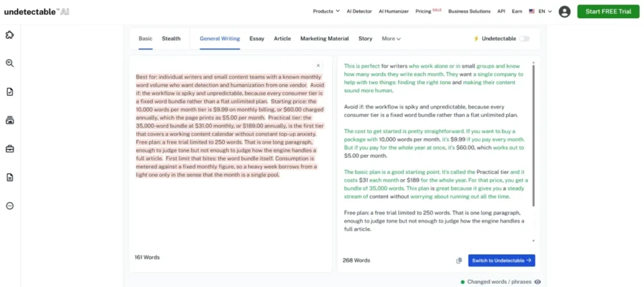Open the document page sidebar icon
The width and height of the screenshot is (644, 287).
pyautogui.click(x=10, y=177)
